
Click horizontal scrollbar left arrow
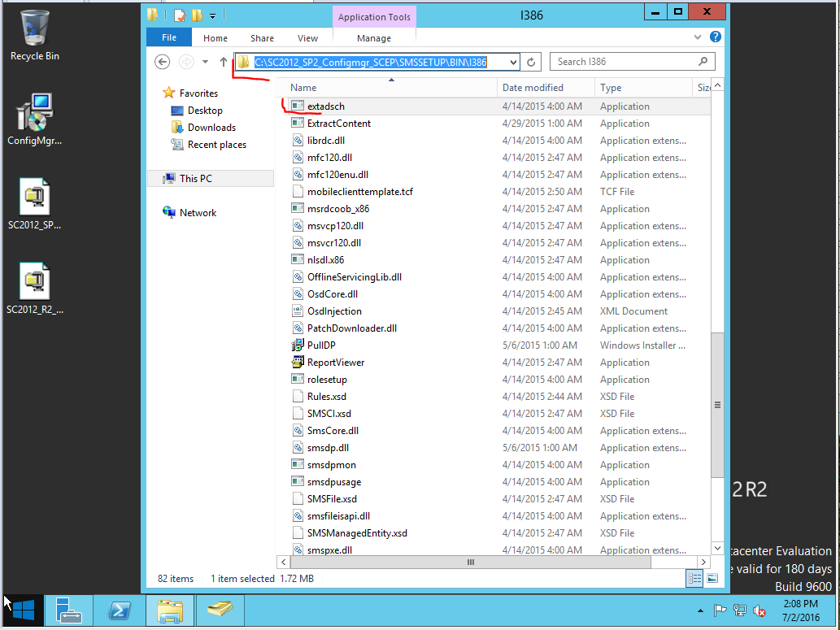pos(284,562)
